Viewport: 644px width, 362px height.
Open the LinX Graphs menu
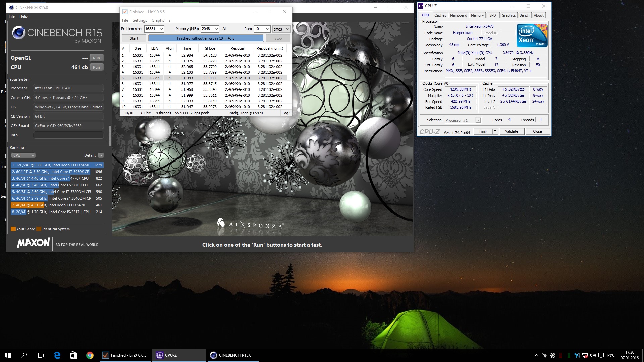tap(158, 20)
